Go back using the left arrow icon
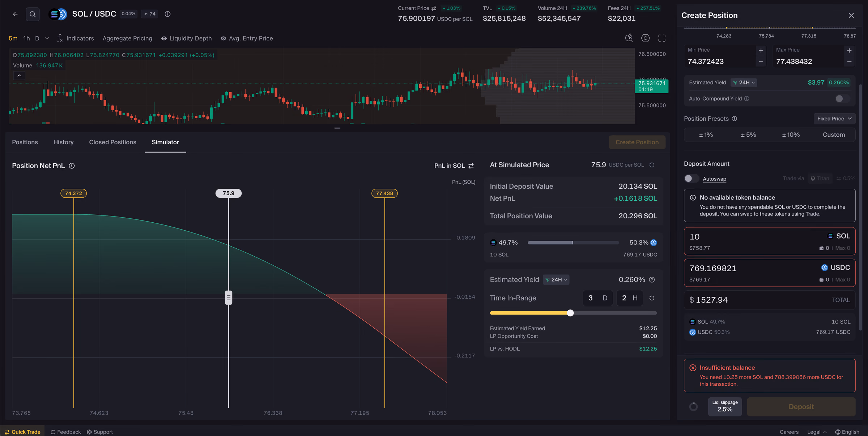 [x=15, y=14]
